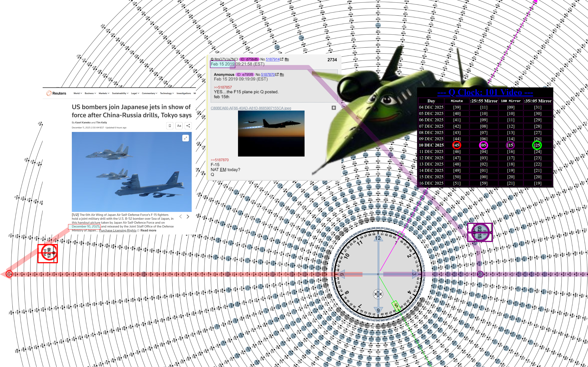588x367 pixels.
Task: Click the share icon beside the Aa button
Action: 188,126
